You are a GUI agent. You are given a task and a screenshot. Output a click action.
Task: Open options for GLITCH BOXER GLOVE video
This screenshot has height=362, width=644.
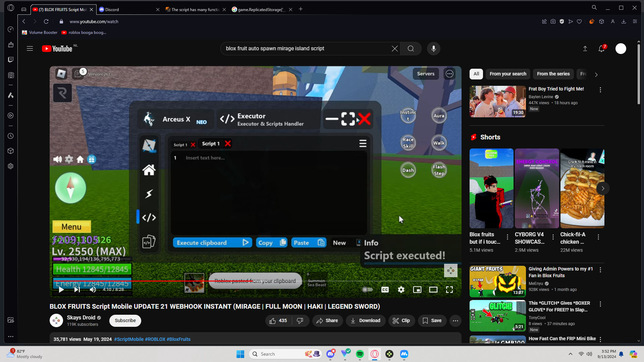[x=600, y=304]
